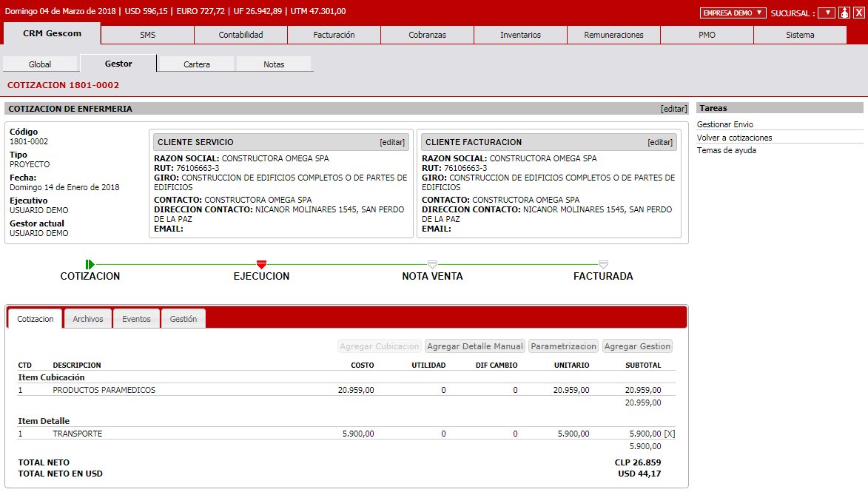Expand the SUCURSAL dropdown
The image size is (868, 495).
[826, 13]
